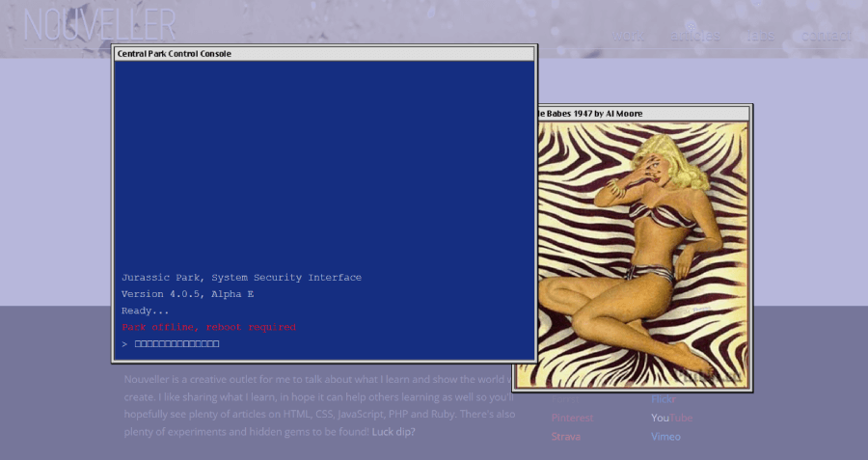Open the contact navigation link
868x460 pixels.
point(827,36)
